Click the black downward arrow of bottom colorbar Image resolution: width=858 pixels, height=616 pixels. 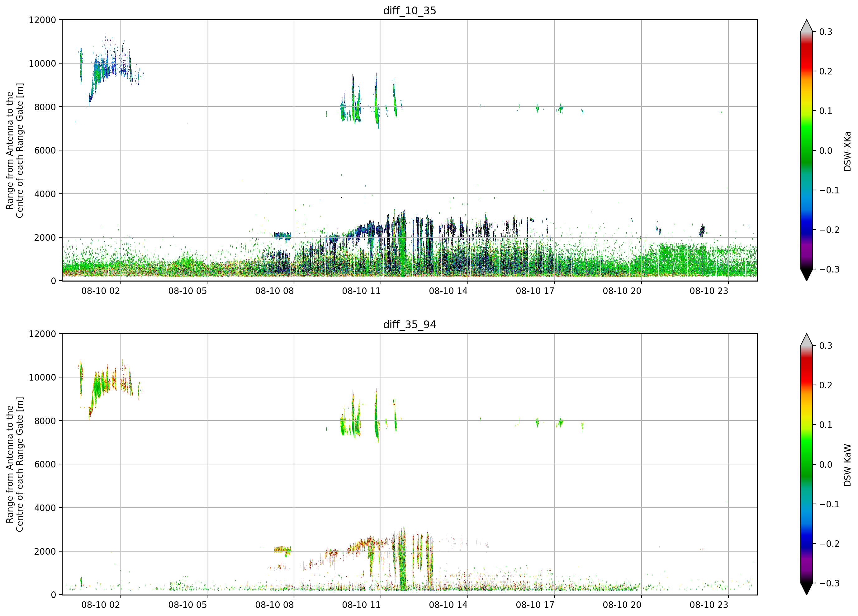[807, 589]
